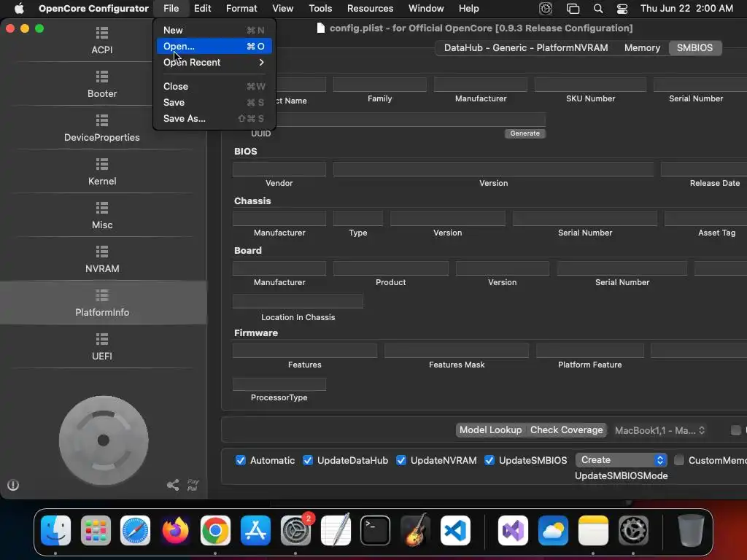Image resolution: width=747 pixels, height=560 pixels.
Task: Click the Board Product input field
Action: pos(391,268)
